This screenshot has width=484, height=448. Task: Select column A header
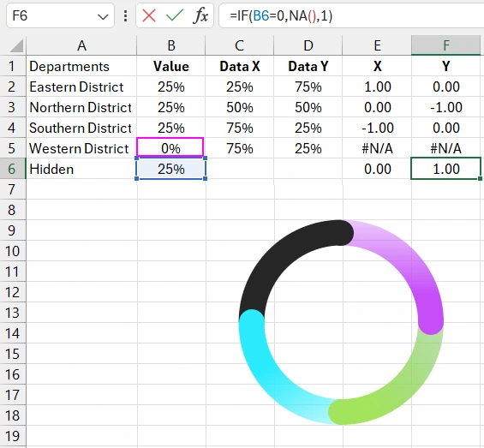[x=81, y=45]
